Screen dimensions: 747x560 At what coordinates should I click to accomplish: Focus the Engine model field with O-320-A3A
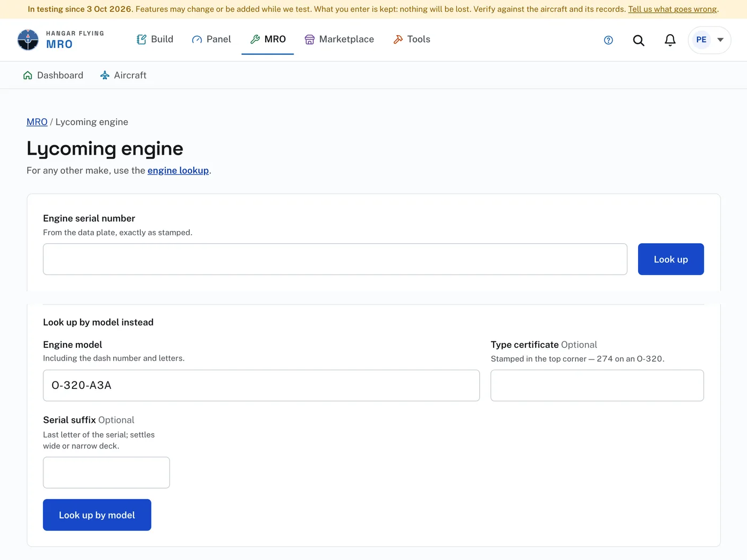261,386
